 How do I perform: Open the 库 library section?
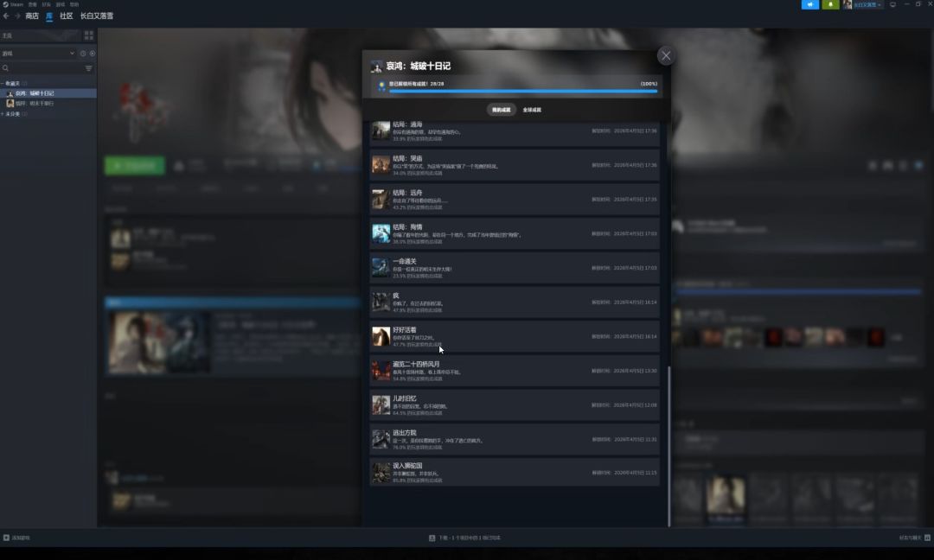tap(49, 16)
